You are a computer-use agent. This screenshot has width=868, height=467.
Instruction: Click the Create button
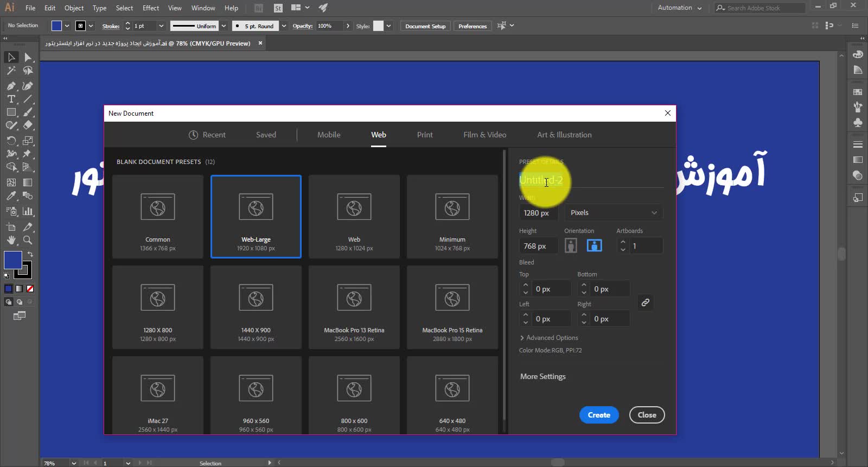coord(599,415)
